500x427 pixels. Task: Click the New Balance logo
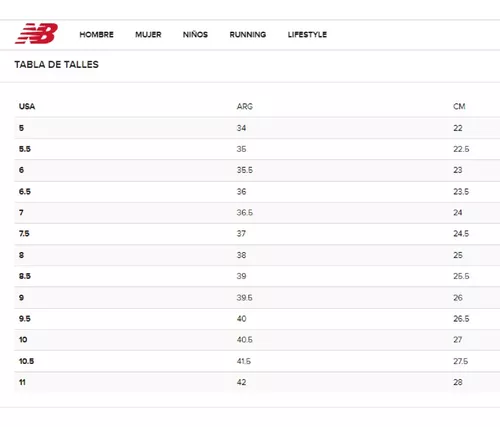(36, 34)
